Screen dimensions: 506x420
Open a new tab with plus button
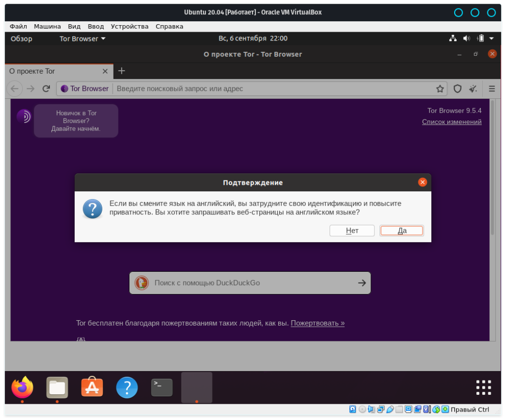(x=122, y=71)
